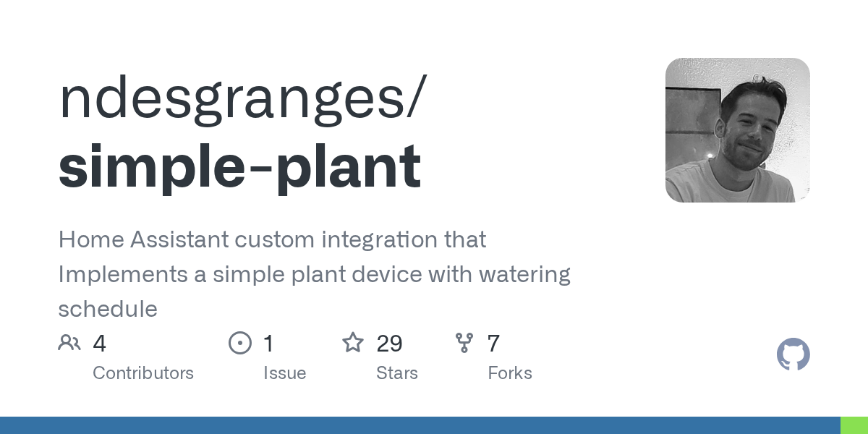Click the Issue circle-dot icon
The image size is (868, 434).
[x=239, y=343]
